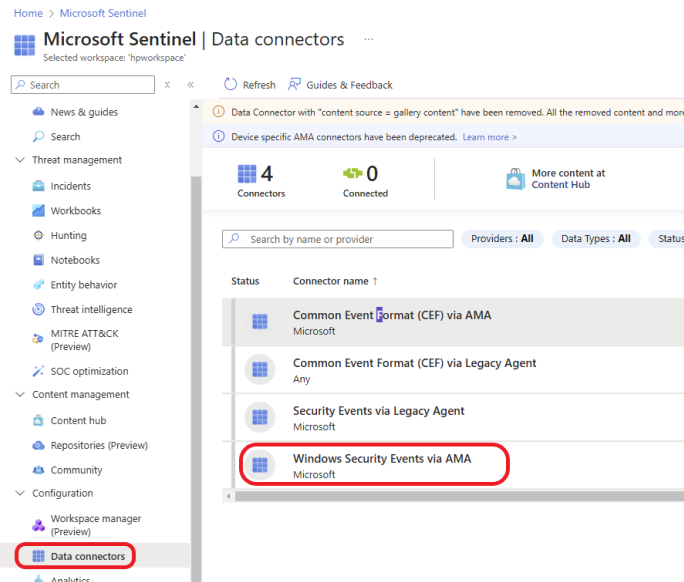Sort by the Connector name column header

[335, 281]
